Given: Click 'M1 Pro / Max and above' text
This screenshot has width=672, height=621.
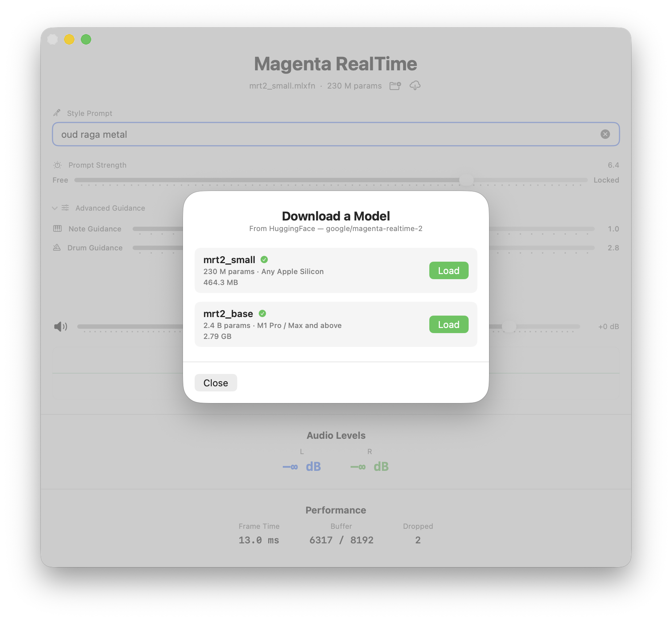Looking at the screenshot, I should click(x=299, y=325).
